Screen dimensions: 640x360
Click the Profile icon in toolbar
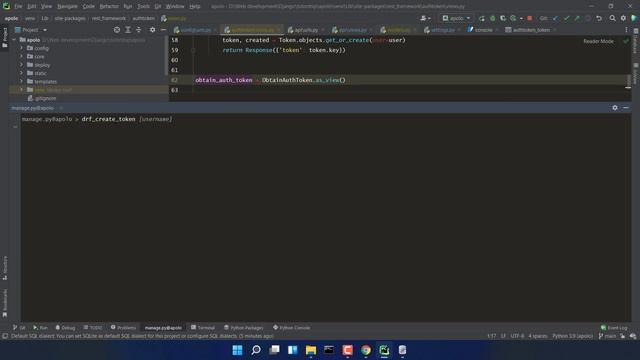513,18
